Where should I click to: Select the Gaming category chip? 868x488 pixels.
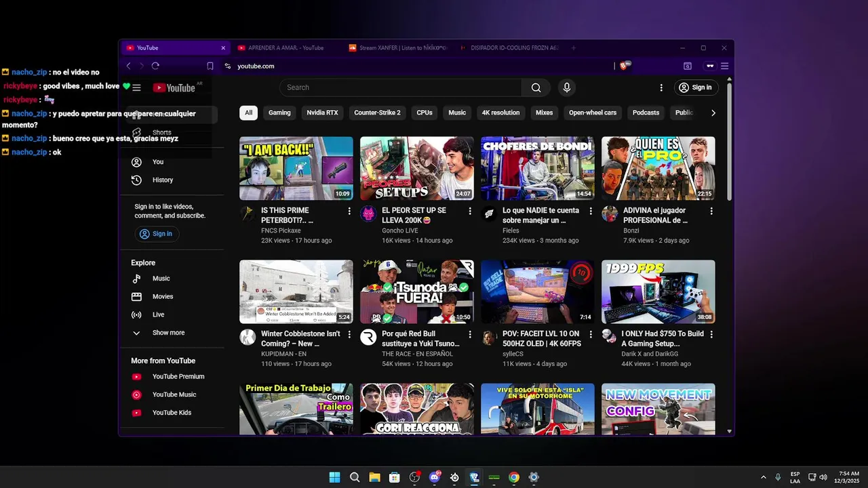279,113
